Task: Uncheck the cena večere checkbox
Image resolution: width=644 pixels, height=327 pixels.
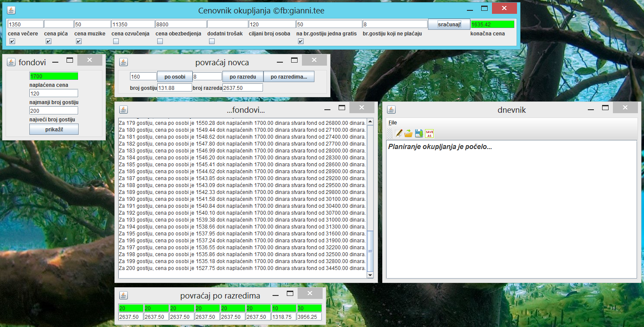Action: click(x=12, y=41)
